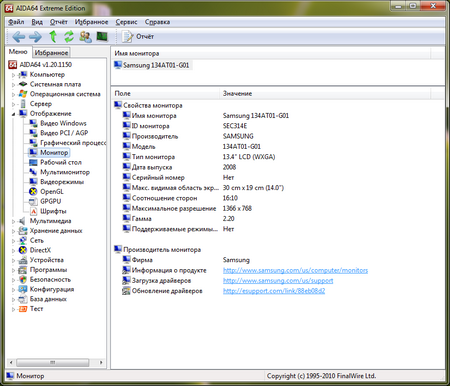Select the Рабочий стол icon in tree
The height and width of the screenshot is (386, 450).
tap(33, 162)
